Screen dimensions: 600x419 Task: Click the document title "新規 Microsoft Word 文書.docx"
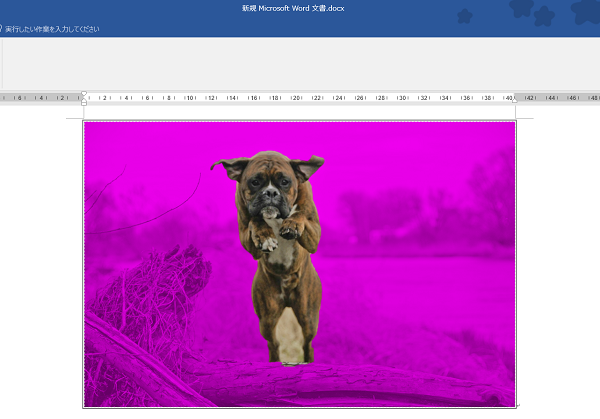293,8
